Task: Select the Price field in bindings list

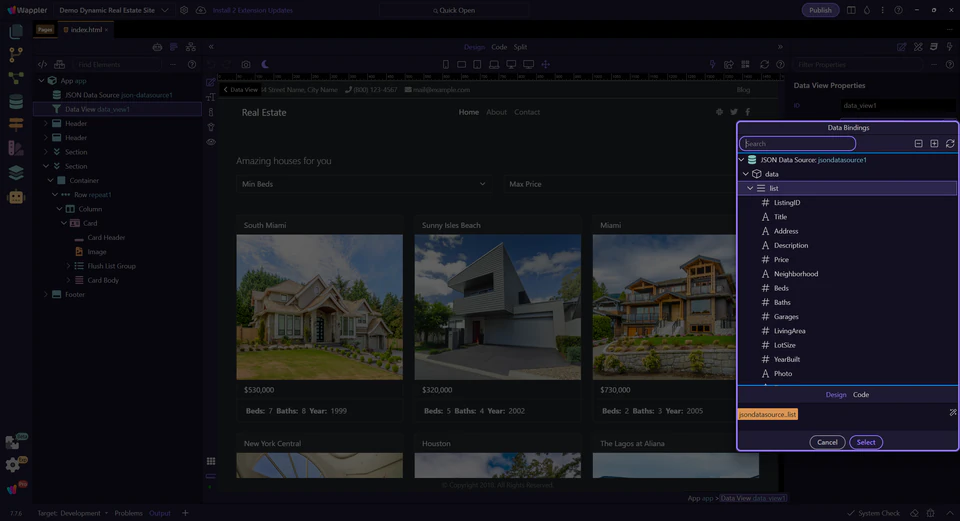Action: [x=781, y=260]
